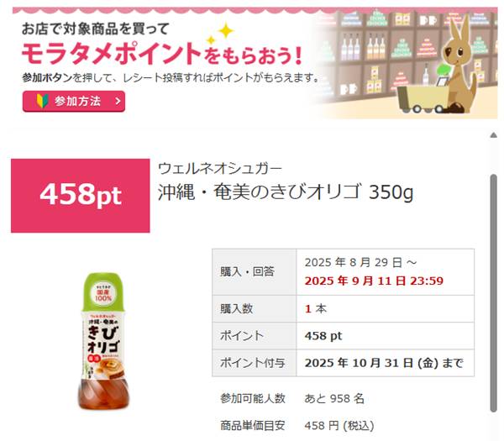The height and width of the screenshot is (441, 504).
Task: Click the pink 458pt points badge
Action: pos(81,196)
